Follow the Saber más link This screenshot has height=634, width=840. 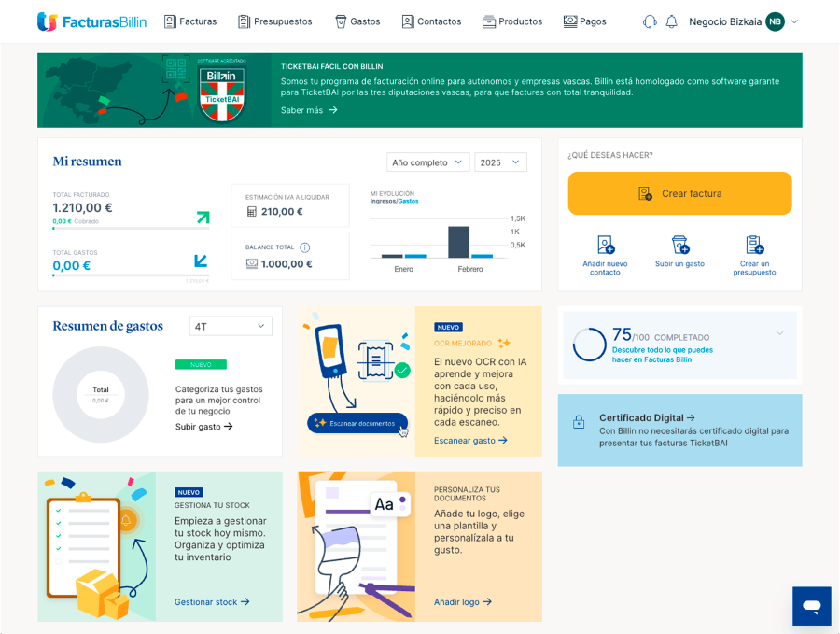309,110
